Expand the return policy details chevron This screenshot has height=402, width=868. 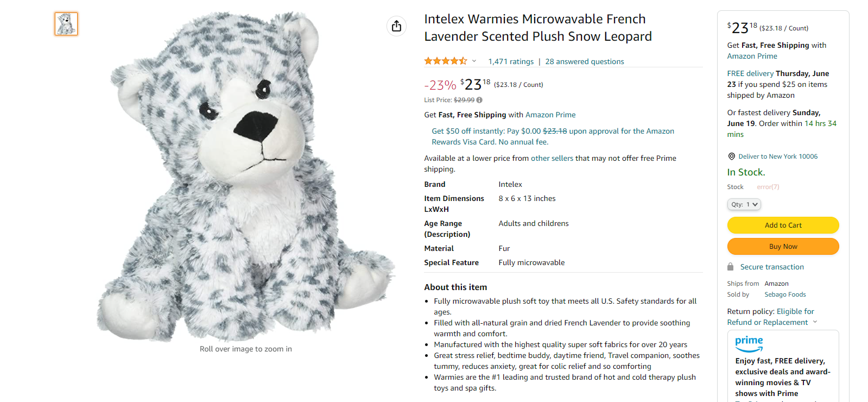(x=815, y=322)
